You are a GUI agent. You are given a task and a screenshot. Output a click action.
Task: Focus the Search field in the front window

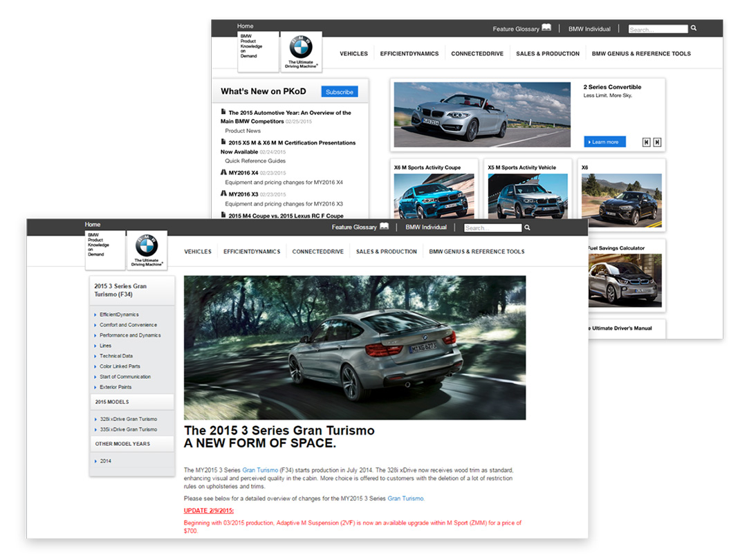[x=492, y=228]
